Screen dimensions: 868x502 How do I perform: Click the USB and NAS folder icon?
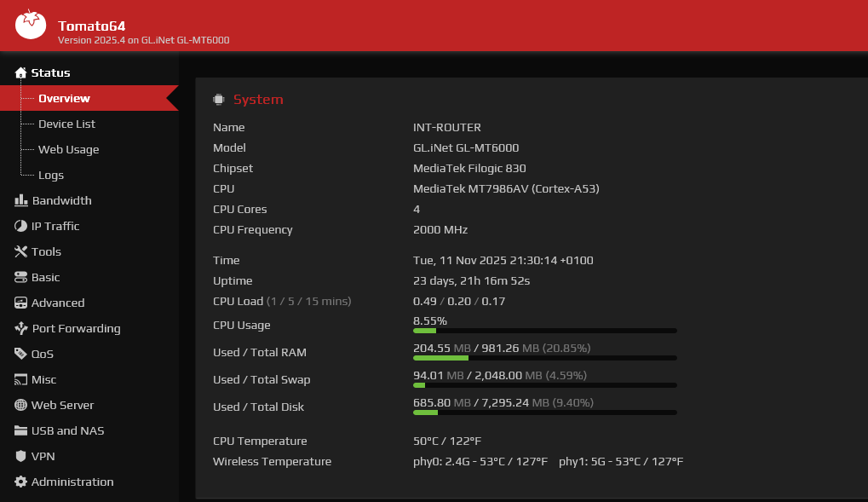point(20,430)
